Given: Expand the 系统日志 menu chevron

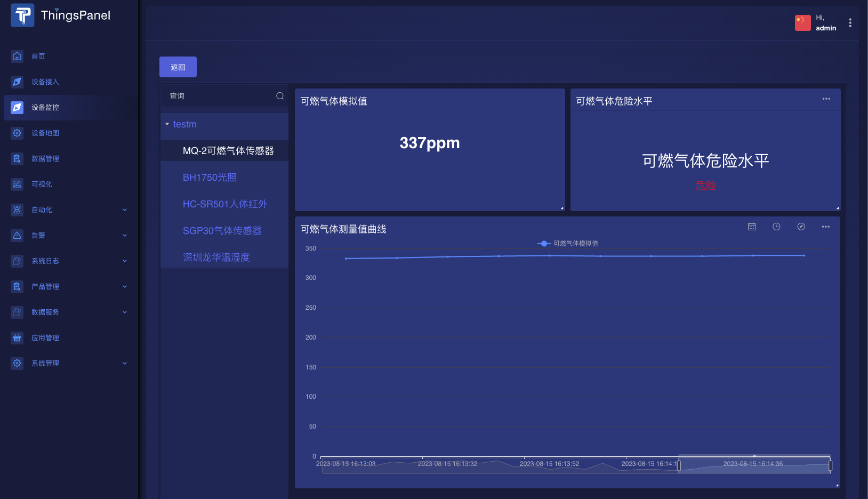Looking at the screenshot, I should point(125,261).
